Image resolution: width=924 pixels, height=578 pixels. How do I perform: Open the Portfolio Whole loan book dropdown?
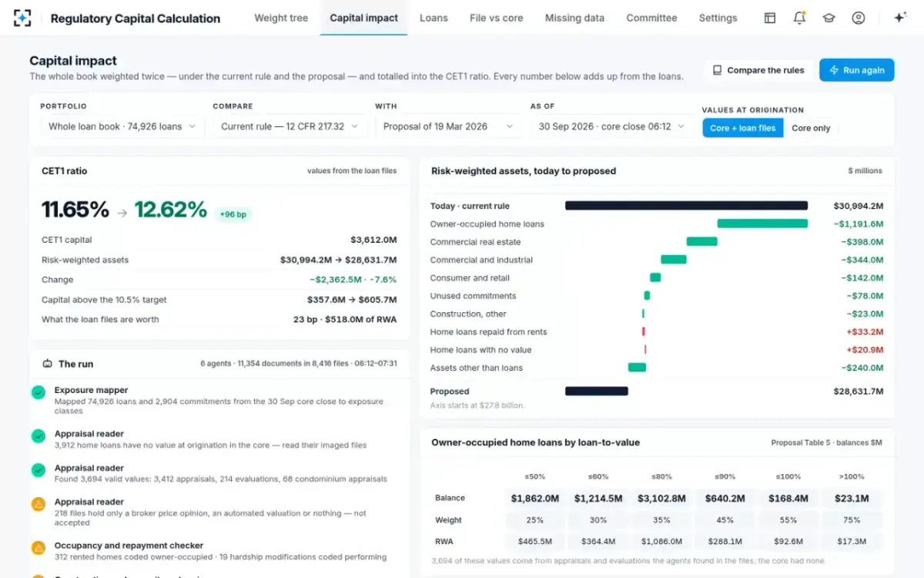122,126
